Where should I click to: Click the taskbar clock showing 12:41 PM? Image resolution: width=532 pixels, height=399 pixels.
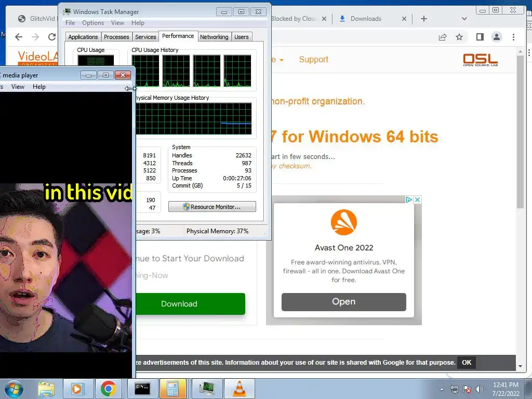[x=506, y=385]
